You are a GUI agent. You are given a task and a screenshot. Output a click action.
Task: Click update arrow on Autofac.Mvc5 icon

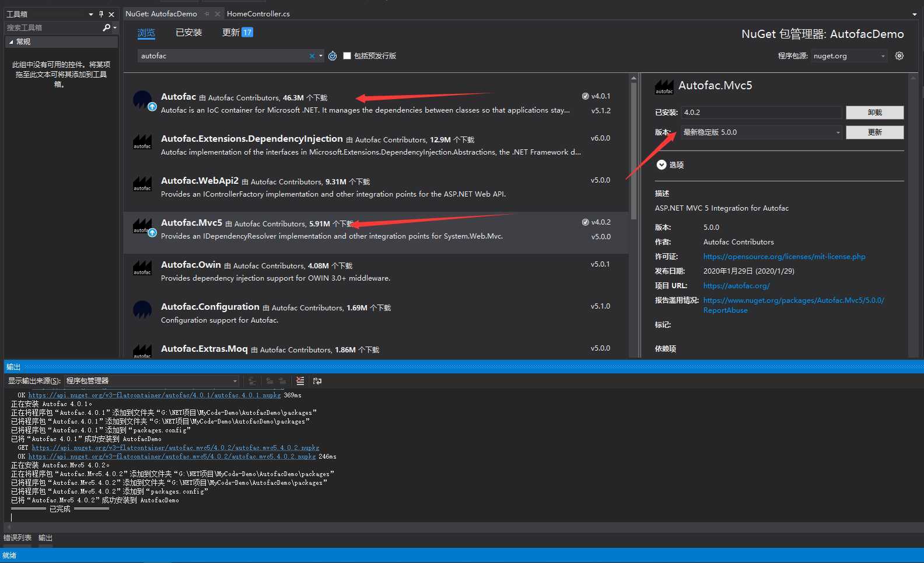point(152,233)
